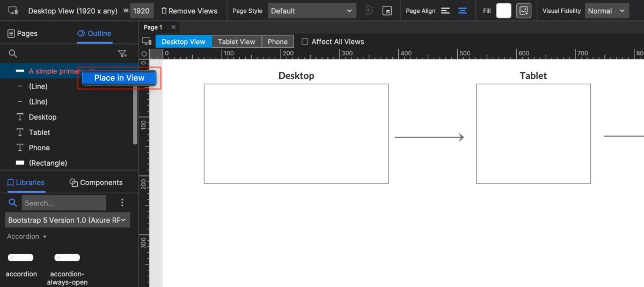Switch to the Components tab
Viewport: 644px width, 287px height.
(x=96, y=182)
